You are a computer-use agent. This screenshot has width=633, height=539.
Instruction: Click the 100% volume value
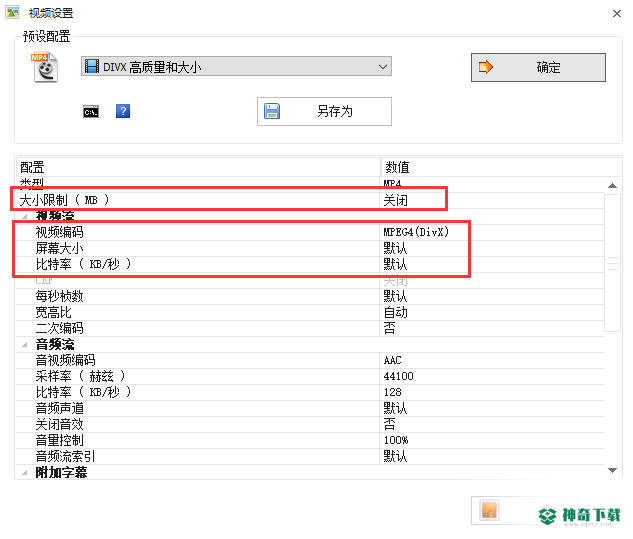pos(396,440)
